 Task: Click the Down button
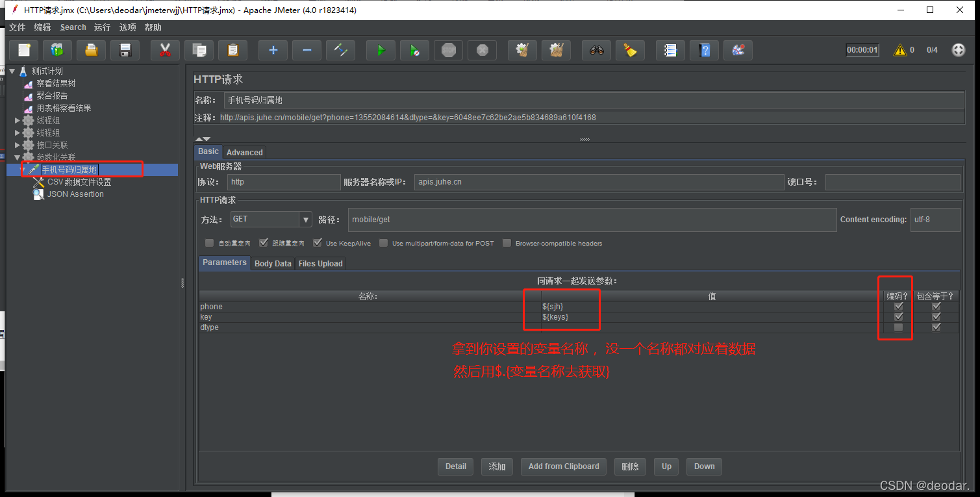pos(704,466)
